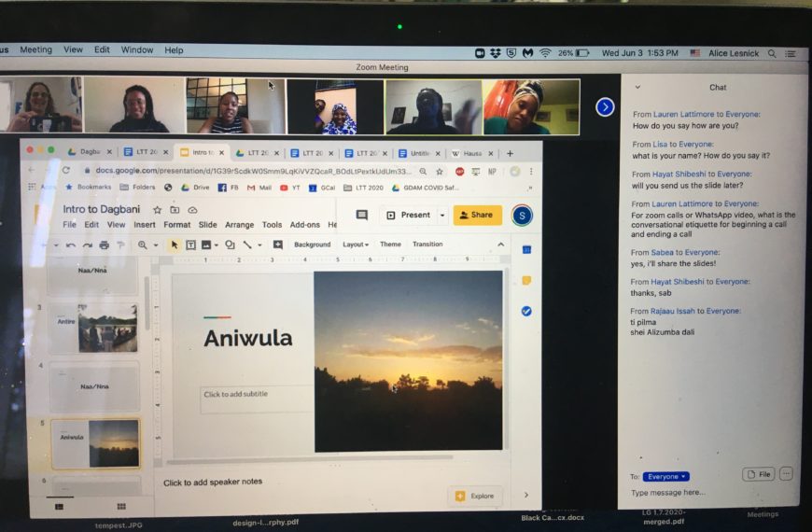Click the S account avatar
Viewport: 812px width, 532px height.
[x=522, y=216]
